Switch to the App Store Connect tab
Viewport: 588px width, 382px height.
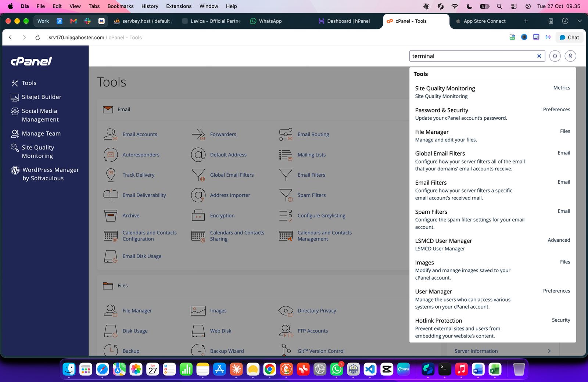pos(481,21)
